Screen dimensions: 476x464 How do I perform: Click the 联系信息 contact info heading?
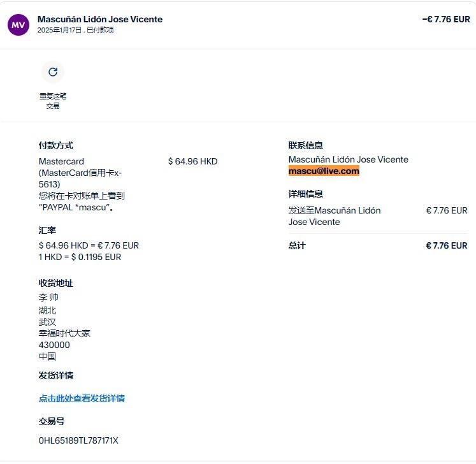305,145
